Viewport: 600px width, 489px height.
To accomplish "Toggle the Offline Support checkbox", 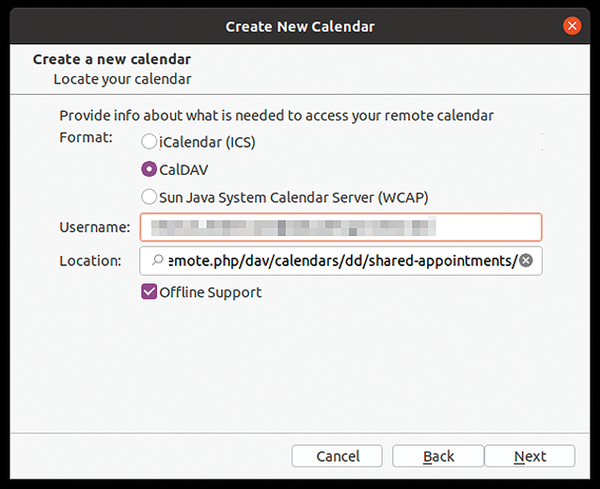I will click(149, 292).
